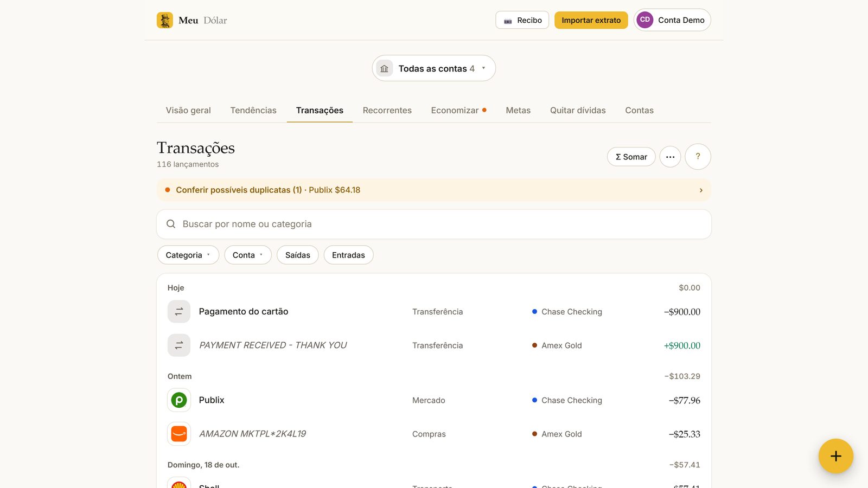Click chevron arrow on duplicates banner
The image size is (868, 488).
701,190
